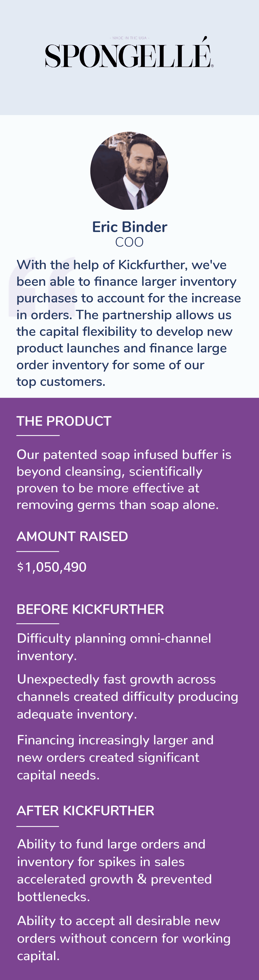Click AMOUNT RAISED heading

click(72, 536)
